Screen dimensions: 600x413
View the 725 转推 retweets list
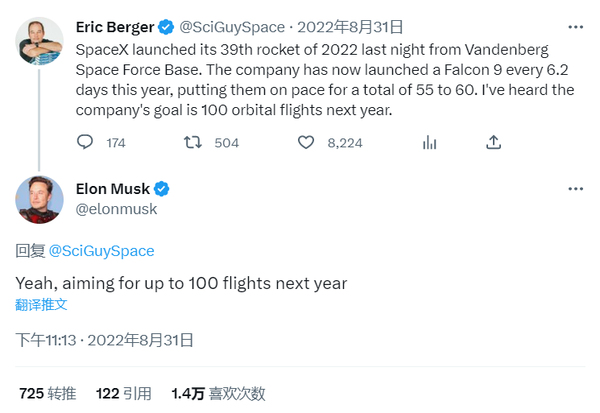47,394
